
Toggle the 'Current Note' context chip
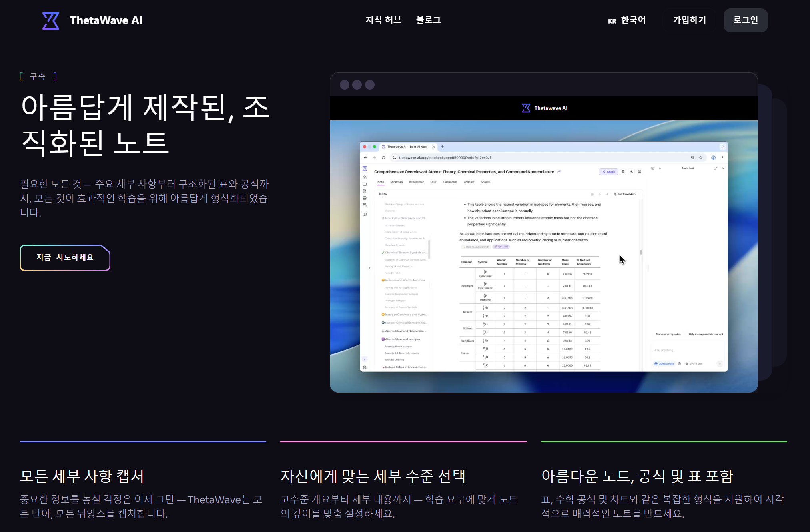pos(664,364)
